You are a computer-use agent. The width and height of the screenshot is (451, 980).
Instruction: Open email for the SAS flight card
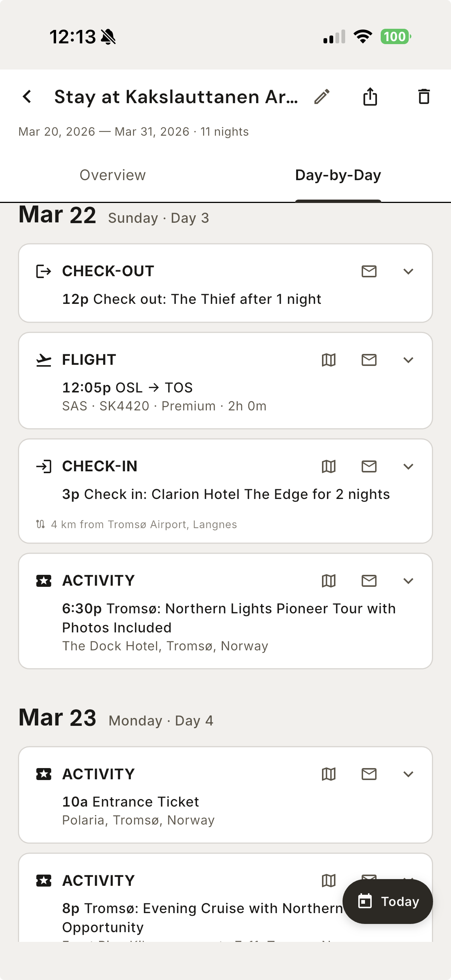point(369,360)
